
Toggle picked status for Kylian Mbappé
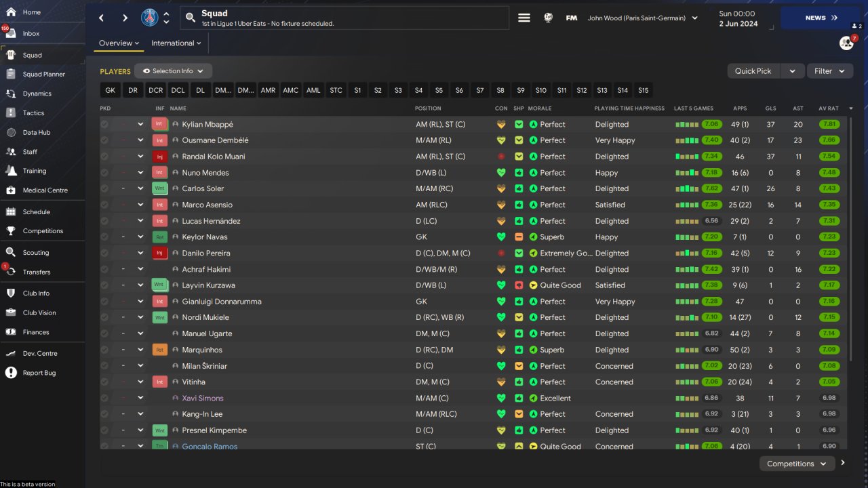click(104, 124)
